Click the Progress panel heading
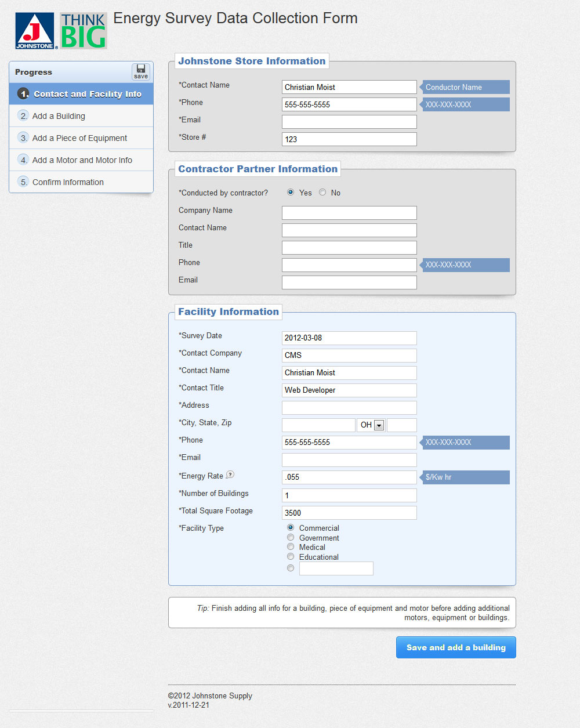Screen dimensions: 580x728 coord(34,72)
